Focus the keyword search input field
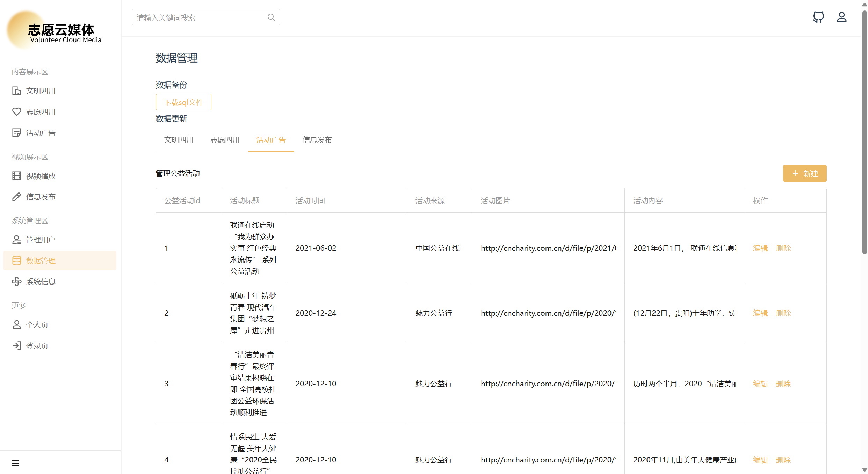 click(199, 17)
